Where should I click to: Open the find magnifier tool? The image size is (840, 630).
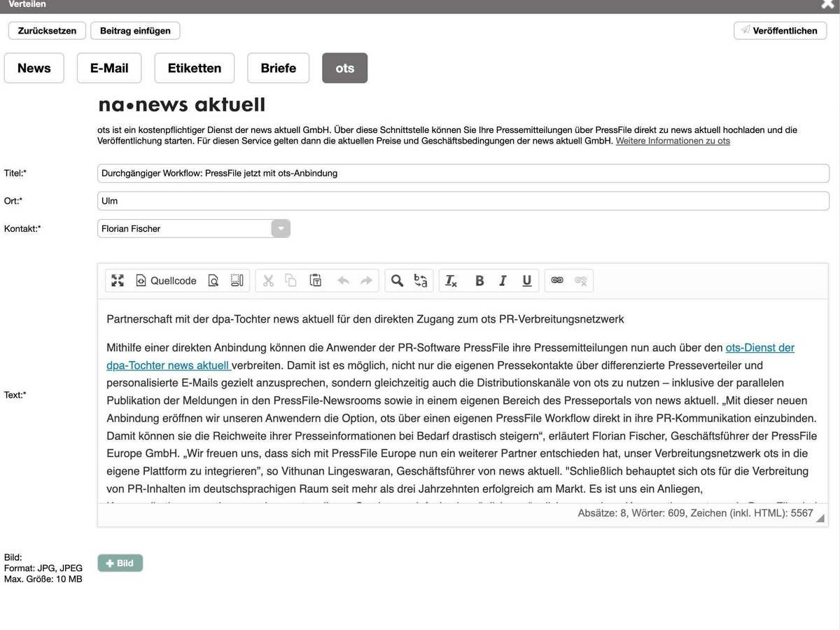pyautogui.click(x=397, y=281)
